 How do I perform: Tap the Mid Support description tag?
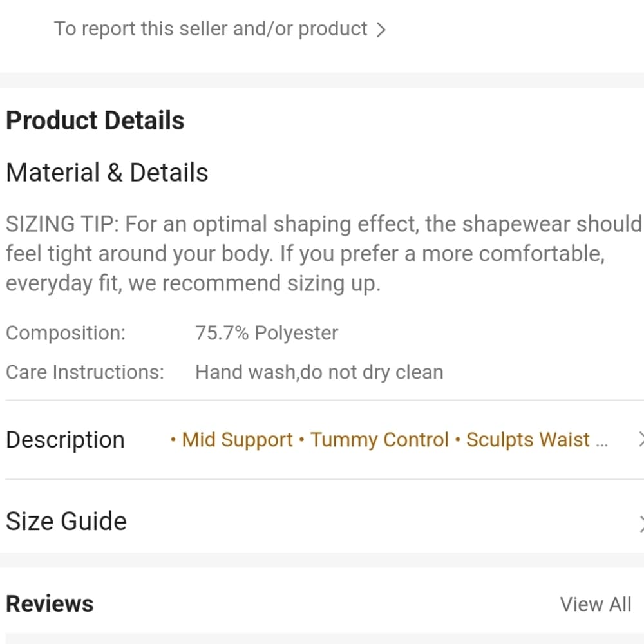(237, 440)
